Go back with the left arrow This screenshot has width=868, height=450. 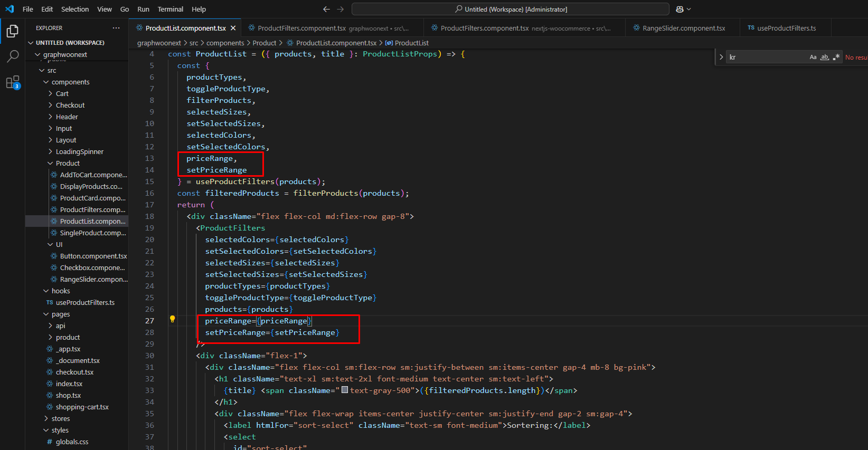tap(326, 9)
